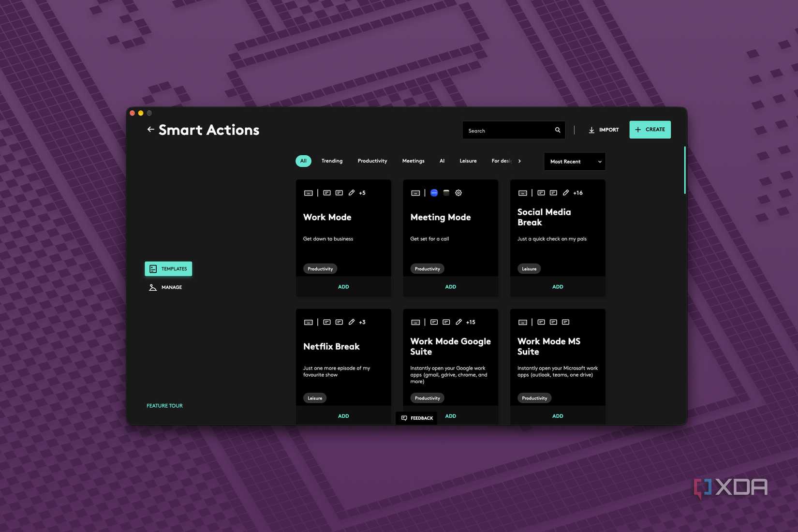Click the +5 actions count on Work Mode card
Viewport: 798px width, 532px height.
[x=362, y=193]
